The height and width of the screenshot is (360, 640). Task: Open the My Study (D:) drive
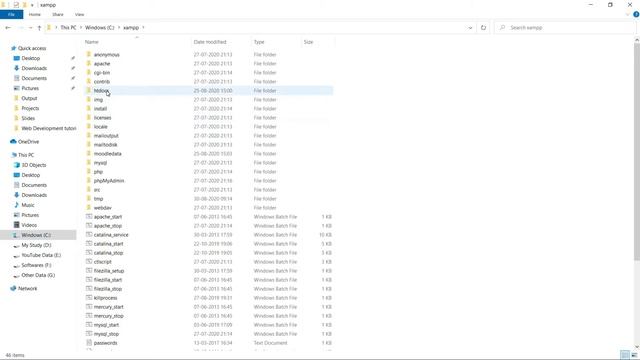coord(36,245)
